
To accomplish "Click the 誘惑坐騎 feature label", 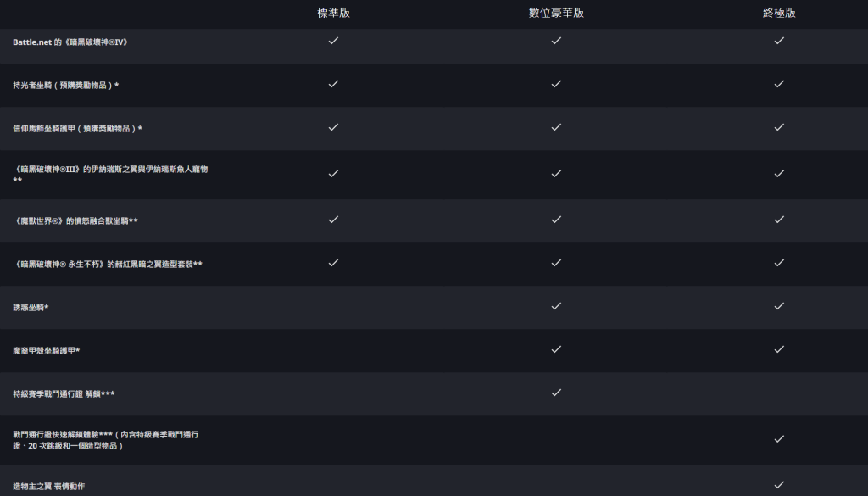I will point(31,307).
